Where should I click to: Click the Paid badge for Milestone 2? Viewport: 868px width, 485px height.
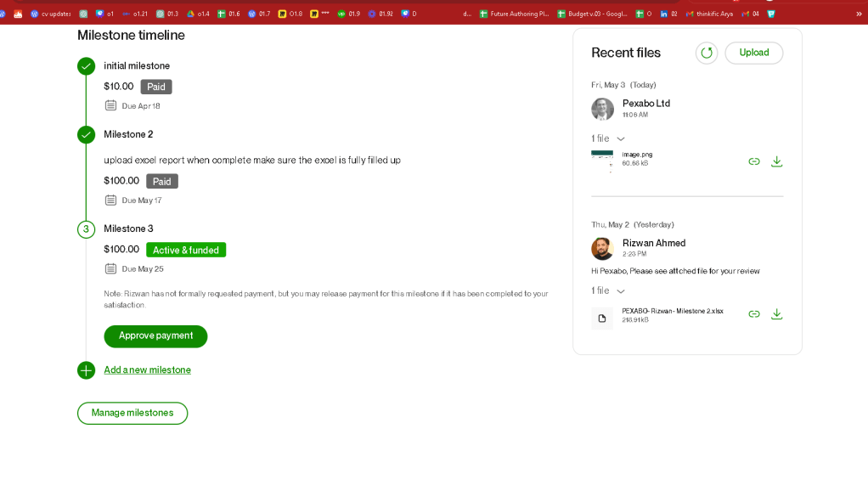(161, 181)
